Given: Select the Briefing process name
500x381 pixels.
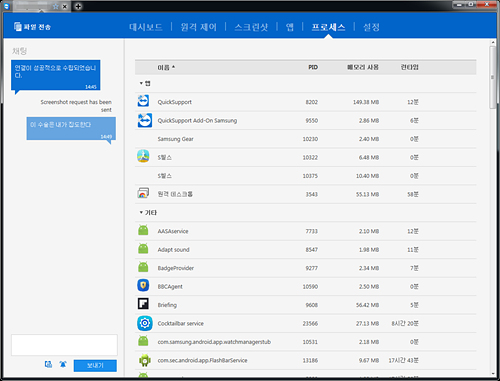Looking at the screenshot, I should 167,305.
